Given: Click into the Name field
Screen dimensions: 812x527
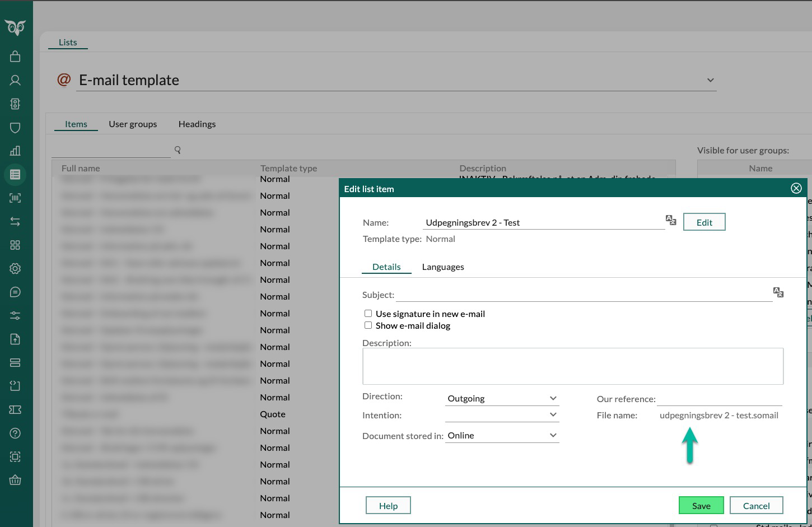Looking at the screenshot, I should tap(543, 222).
